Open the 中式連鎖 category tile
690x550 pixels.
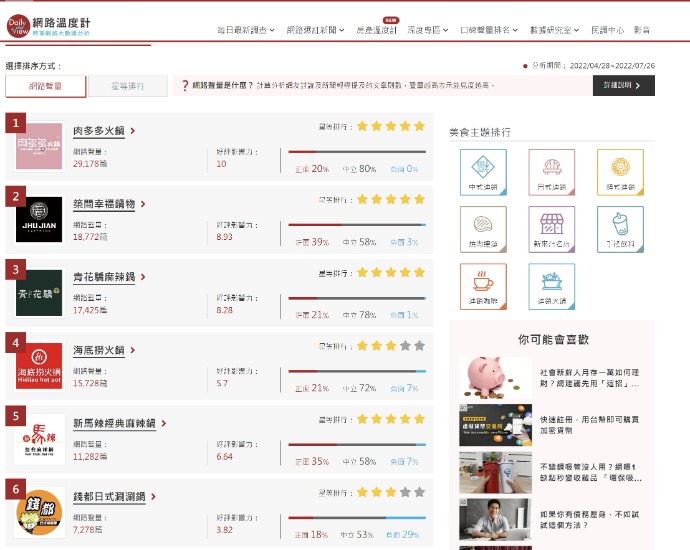point(483,172)
